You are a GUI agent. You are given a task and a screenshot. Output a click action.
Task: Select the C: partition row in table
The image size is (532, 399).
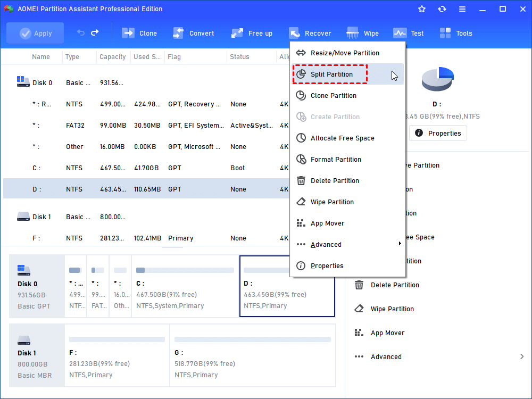click(146, 168)
